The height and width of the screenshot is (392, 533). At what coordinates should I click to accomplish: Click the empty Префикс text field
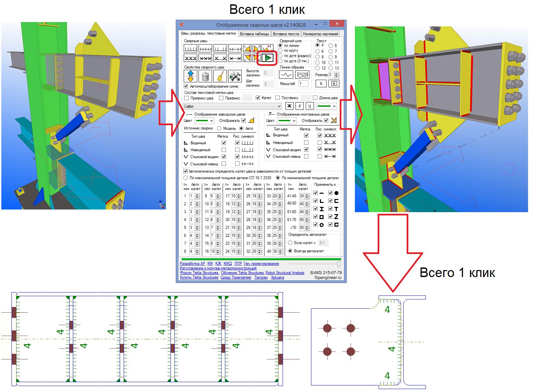pos(247,98)
